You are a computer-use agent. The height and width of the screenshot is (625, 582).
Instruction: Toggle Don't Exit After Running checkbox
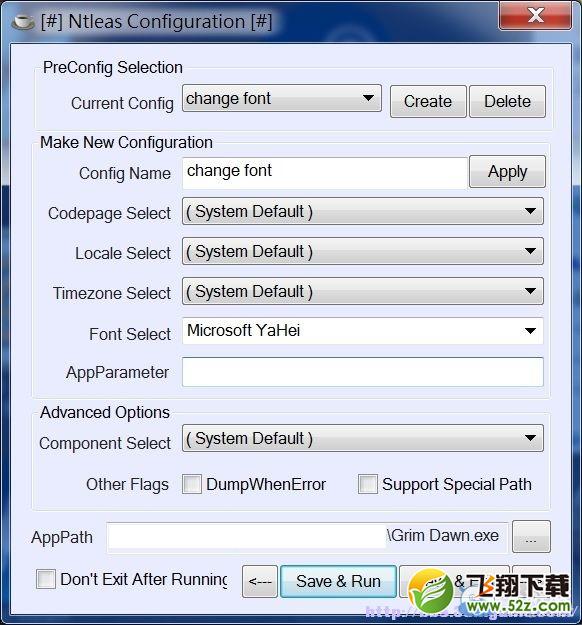tap(46, 579)
